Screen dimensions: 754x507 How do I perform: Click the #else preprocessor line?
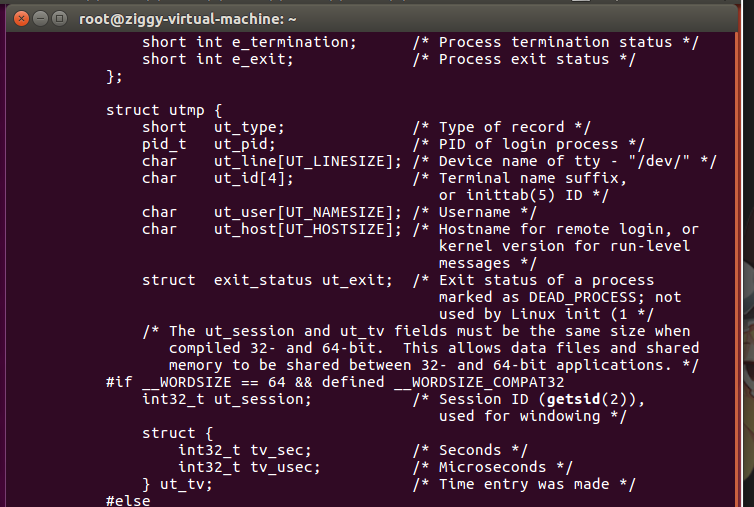128,501
